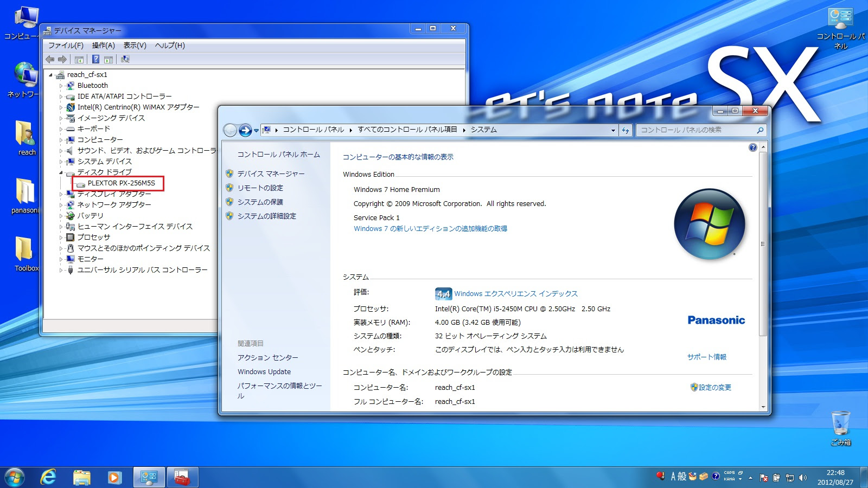Image resolution: width=868 pixels, height=488 pixels.
Task: Click 設定の変更 link
Action: (714, 388)
